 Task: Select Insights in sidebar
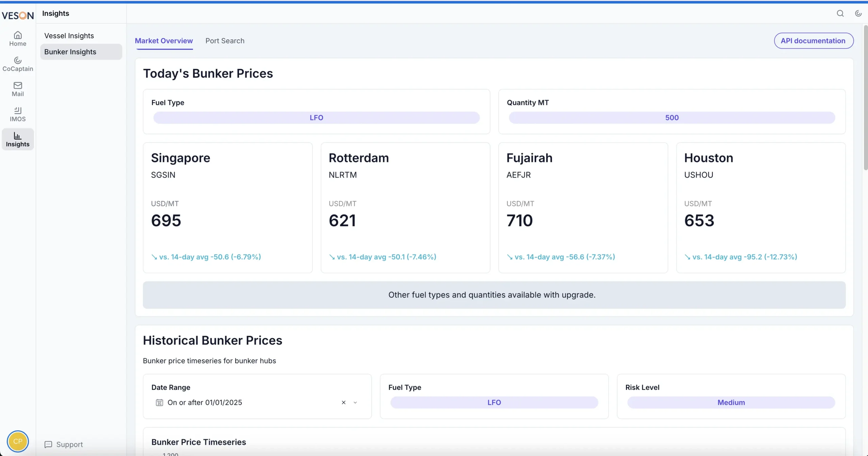coord(18,139)
